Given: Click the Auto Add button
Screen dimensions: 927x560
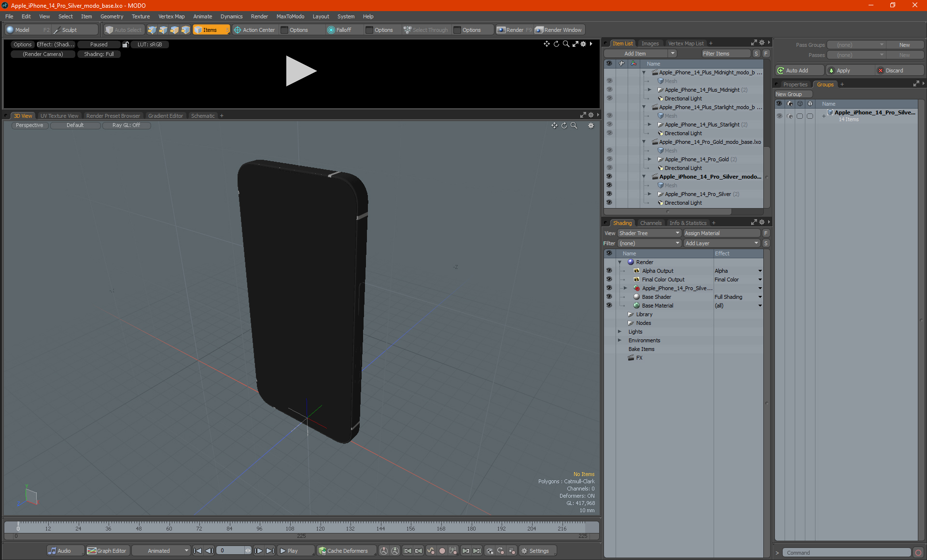Looking at the screenshot, I should (x=800, y=70).
